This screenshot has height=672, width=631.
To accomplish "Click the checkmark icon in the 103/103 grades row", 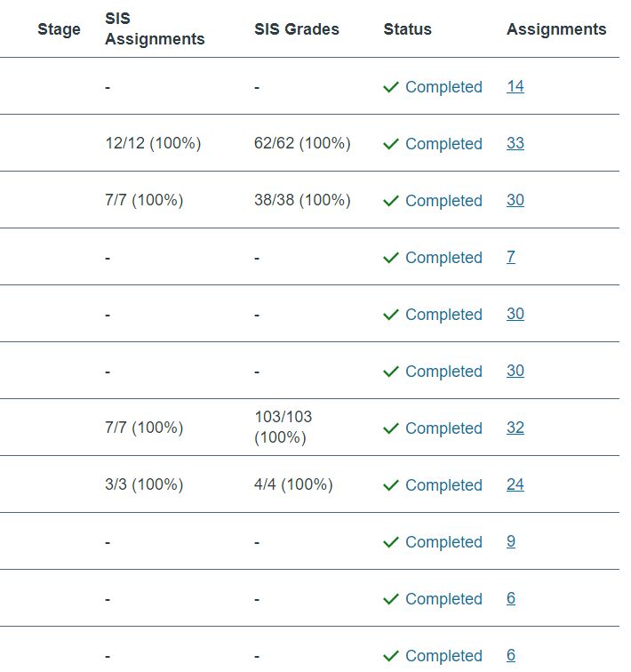I will 390,428.
